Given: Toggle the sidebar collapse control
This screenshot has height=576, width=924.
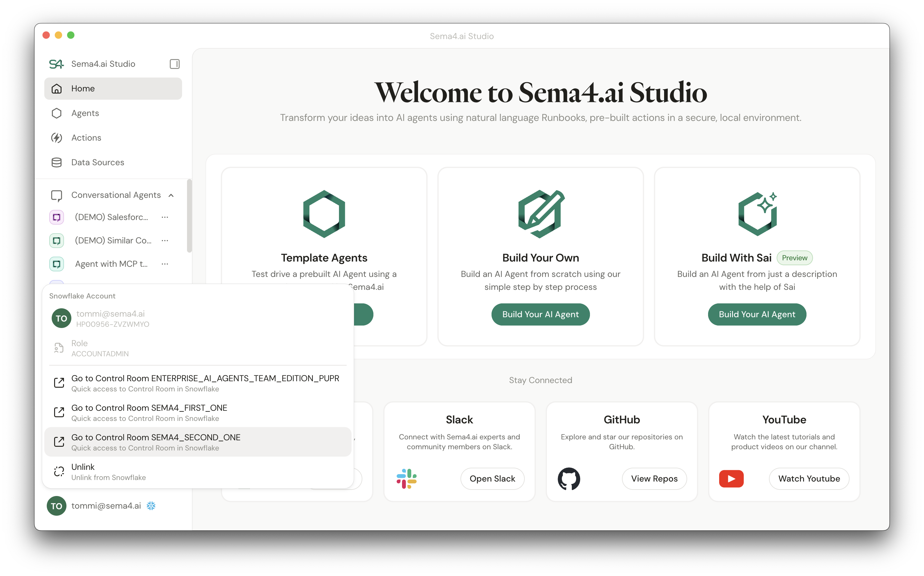Looking at the screenshot, I should 174,64.
